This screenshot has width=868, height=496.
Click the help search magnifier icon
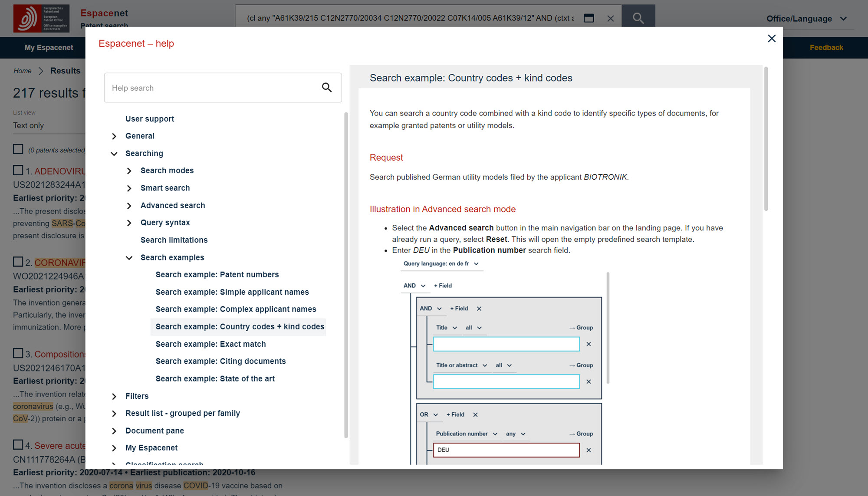coord(326,88)
